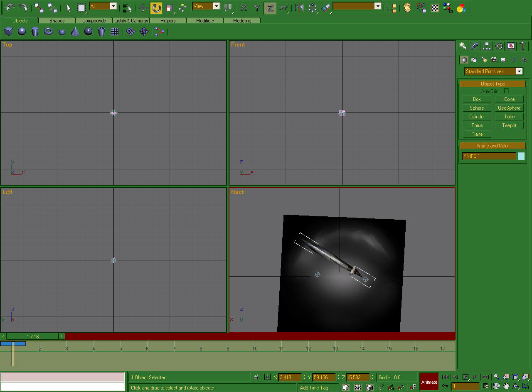Activate the Select and Move tool

143,7
